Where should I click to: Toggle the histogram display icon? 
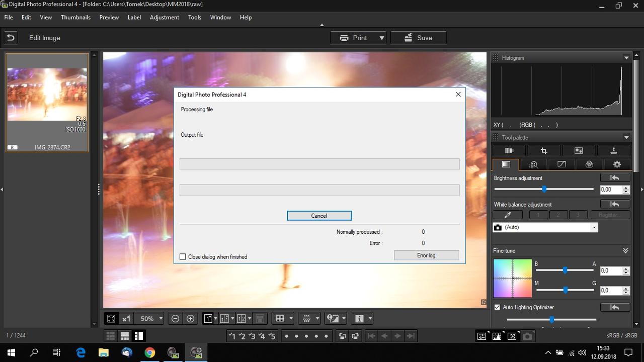coord(497,336)
